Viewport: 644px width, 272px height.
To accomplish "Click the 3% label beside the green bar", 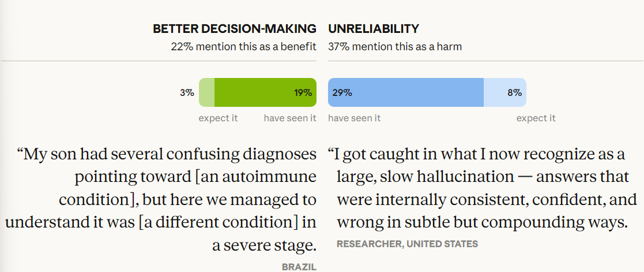I will (186, 92).
